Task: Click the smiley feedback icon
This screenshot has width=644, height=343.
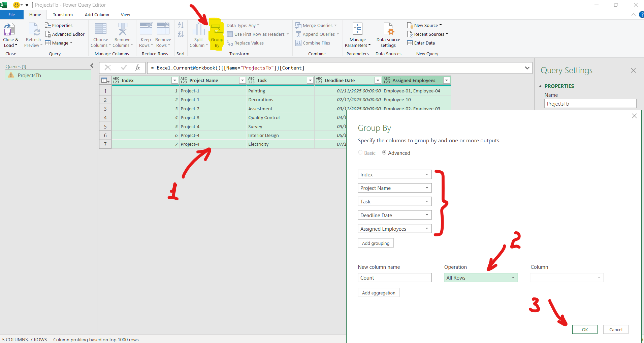Action: coord(16,5)
